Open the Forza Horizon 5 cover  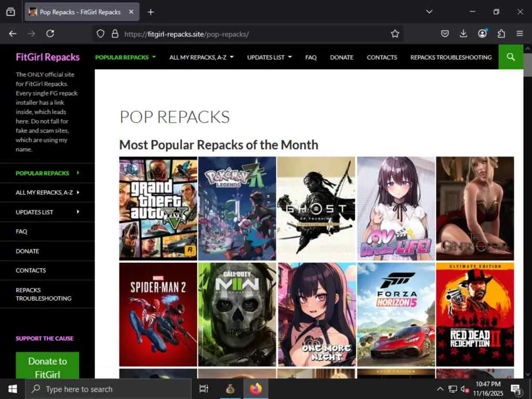396,314
